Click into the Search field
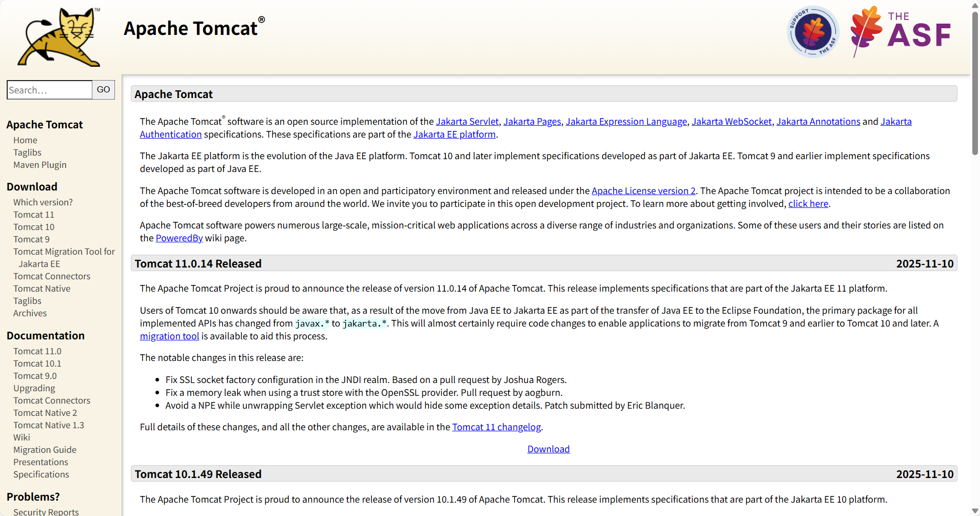 [x=50, y=90]
